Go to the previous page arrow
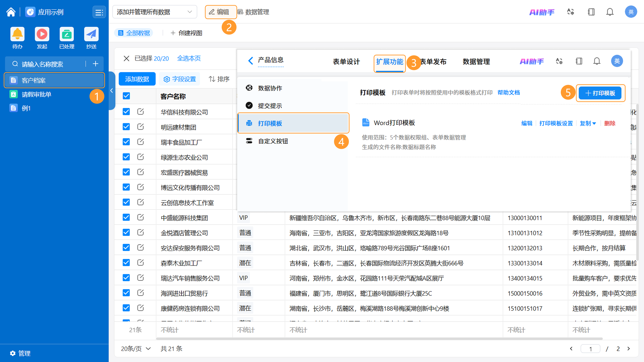 pyautogui.click(x=571, y=349)
